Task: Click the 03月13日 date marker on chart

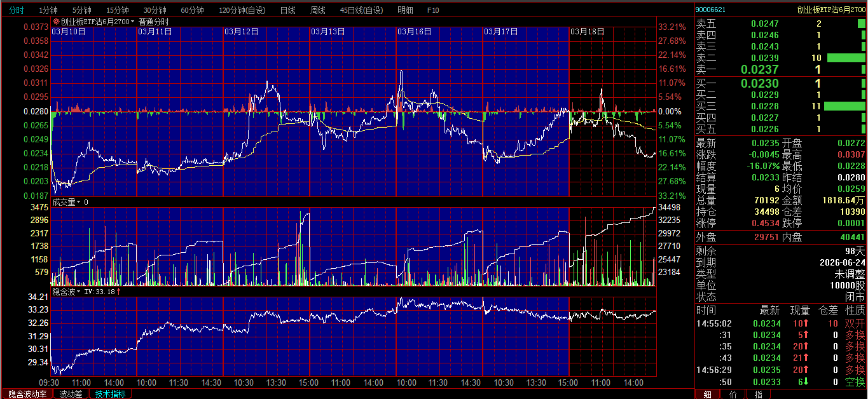Action: tap(328, 30)
